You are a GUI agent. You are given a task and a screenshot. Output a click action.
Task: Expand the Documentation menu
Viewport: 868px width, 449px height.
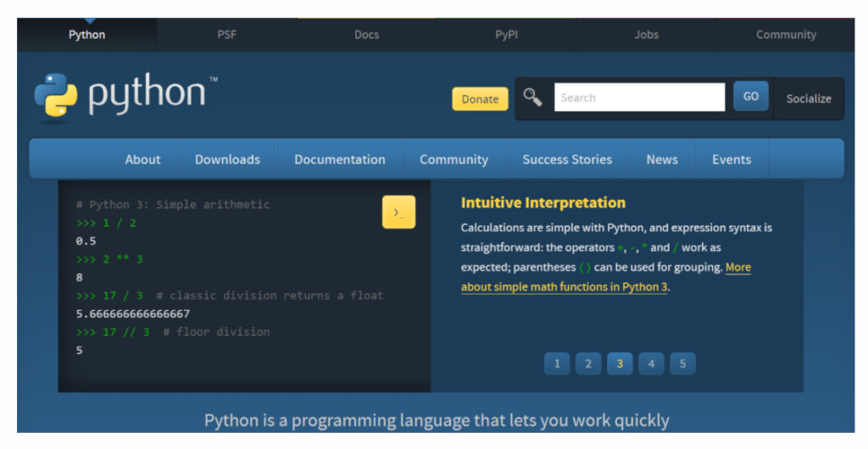(339, 159)
